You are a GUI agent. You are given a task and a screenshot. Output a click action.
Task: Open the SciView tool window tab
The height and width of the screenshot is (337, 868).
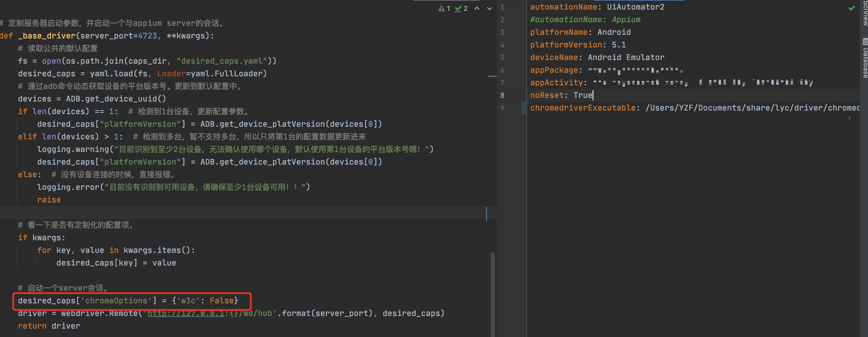[865, 14]
